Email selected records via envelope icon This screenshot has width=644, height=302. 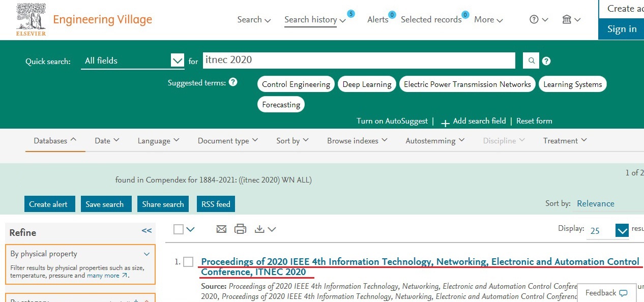pos(221,229)
